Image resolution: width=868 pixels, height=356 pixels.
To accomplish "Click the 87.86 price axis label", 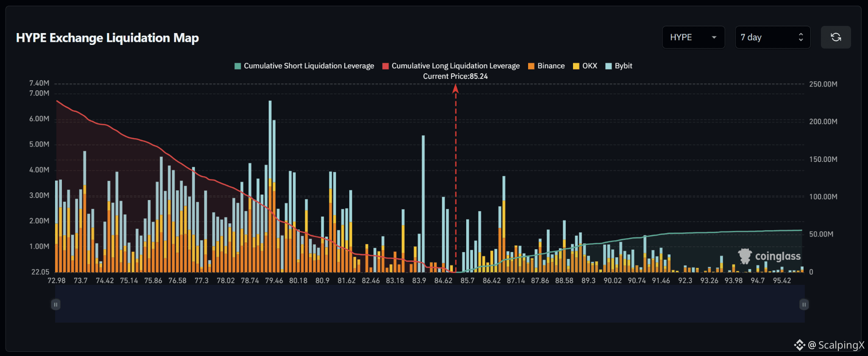I will (x=540, y=281).
